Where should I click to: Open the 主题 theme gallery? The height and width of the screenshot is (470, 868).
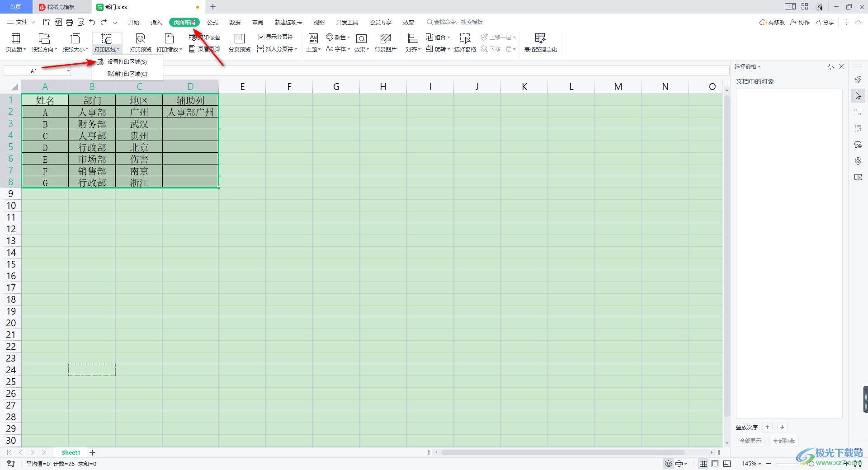[313, 43]
